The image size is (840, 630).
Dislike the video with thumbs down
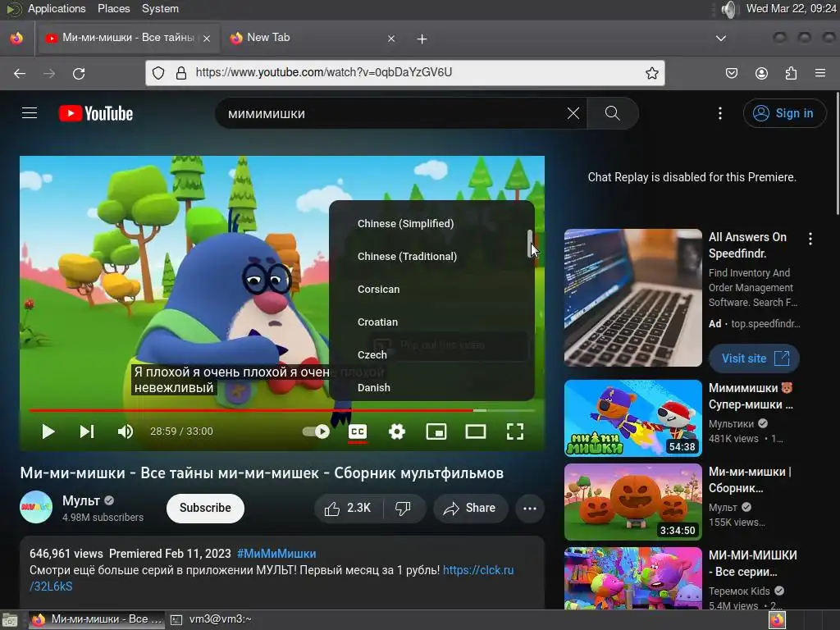404,508
